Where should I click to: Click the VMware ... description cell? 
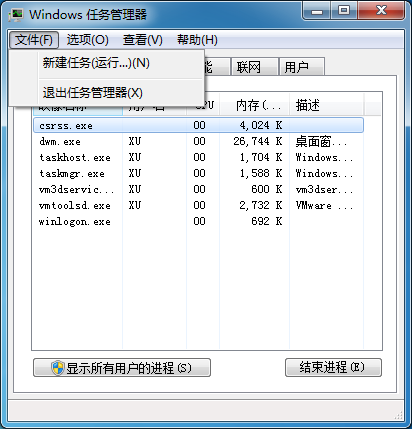pos(324,206)
